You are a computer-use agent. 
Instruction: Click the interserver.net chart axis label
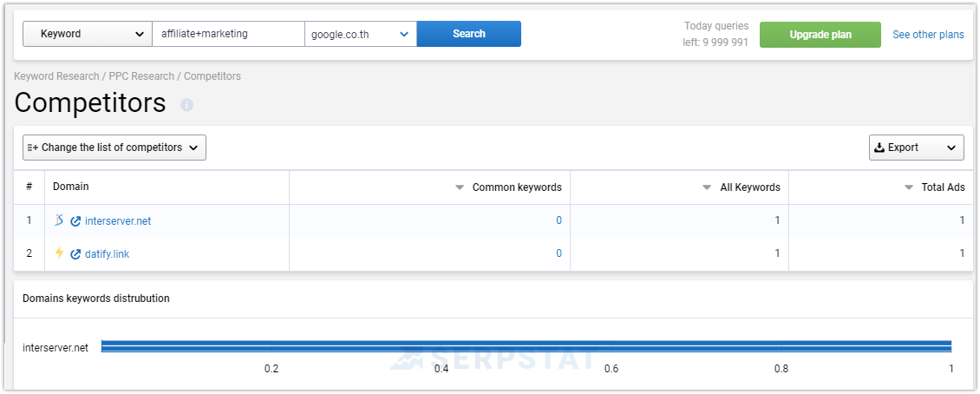(56, 348)
